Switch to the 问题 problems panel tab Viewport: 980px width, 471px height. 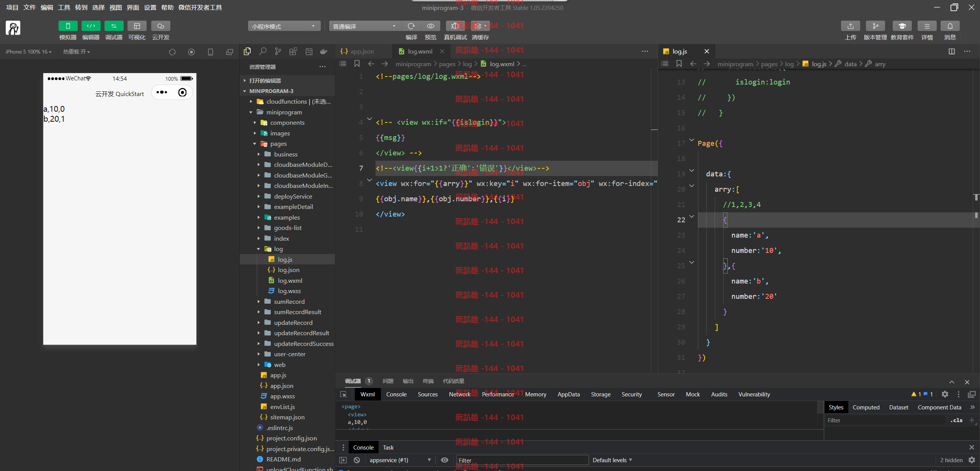(388, 381)
